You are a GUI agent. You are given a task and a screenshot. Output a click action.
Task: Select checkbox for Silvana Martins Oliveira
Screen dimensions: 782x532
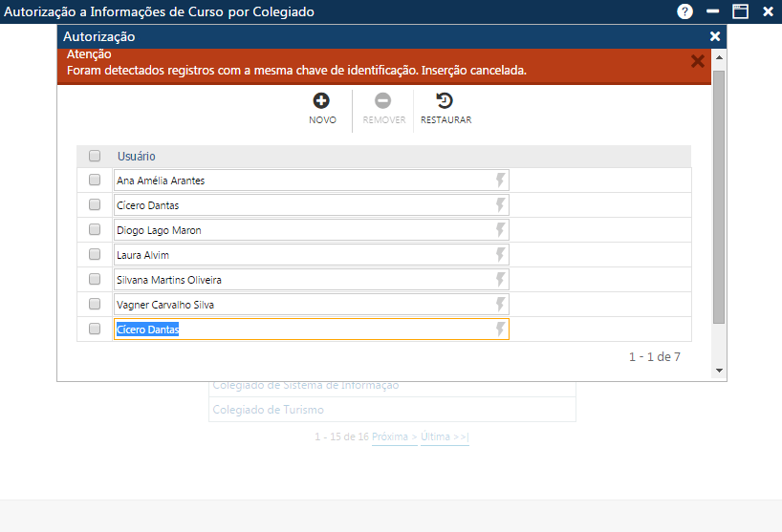pos(95,279)
